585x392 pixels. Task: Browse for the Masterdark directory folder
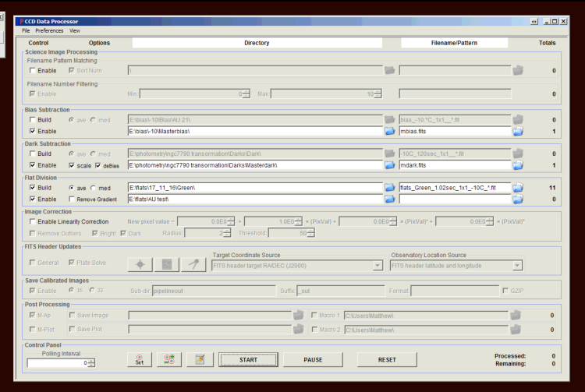(x=389, y=165)
